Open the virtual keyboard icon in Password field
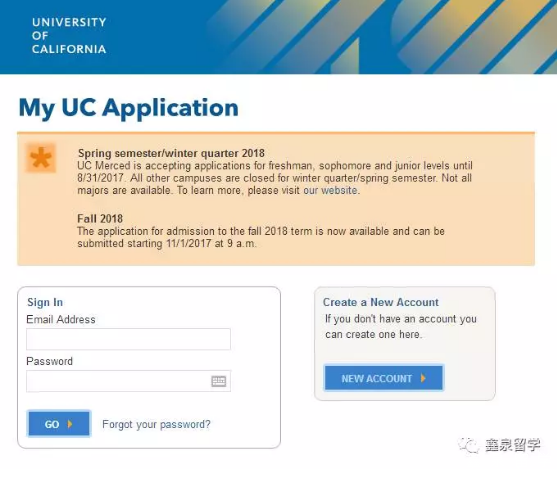557x482 pixels. (218, 381)
